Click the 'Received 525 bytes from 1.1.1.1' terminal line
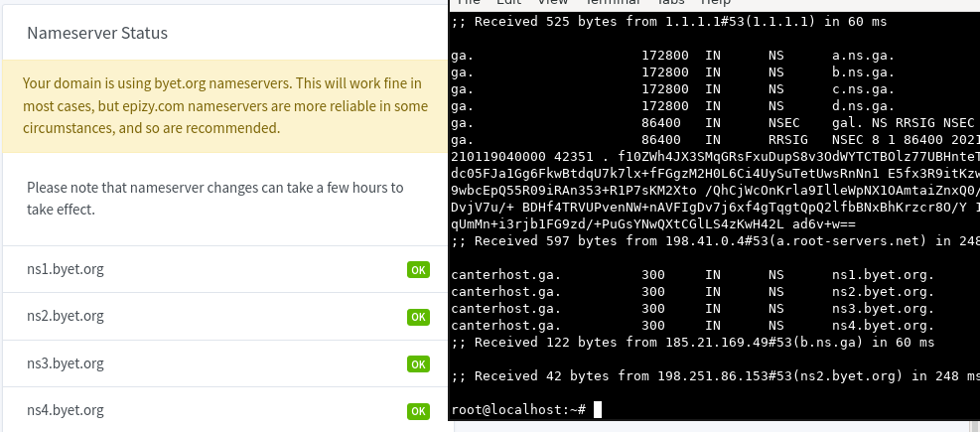Image resolution: width=980 pixels, height=432 pixels. tap(669, 21)
